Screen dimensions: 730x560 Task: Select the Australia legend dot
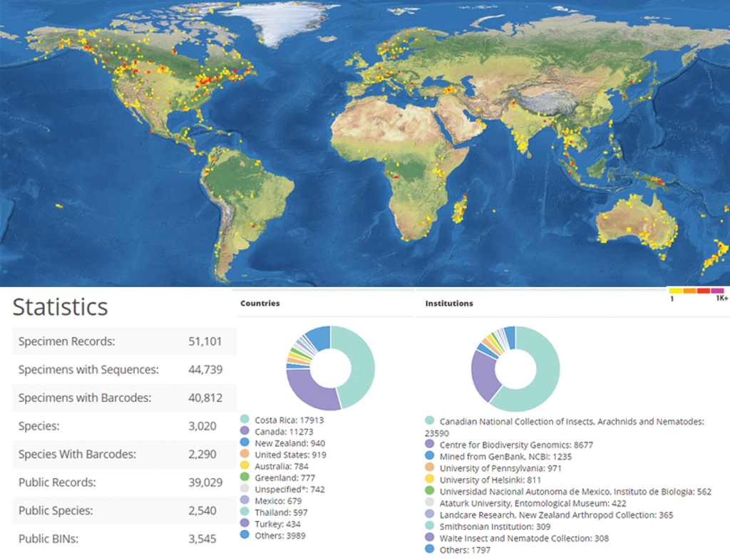[245, 465]
